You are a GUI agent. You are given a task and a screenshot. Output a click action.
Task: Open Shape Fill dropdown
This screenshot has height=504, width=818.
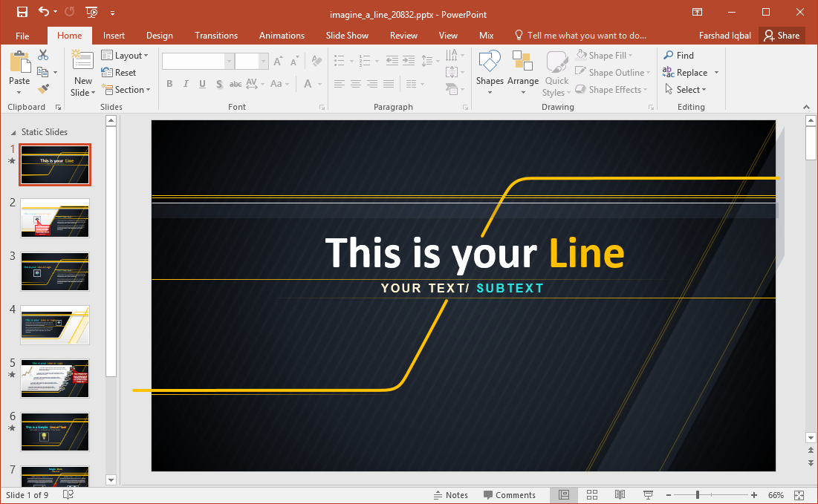point(604,55)
